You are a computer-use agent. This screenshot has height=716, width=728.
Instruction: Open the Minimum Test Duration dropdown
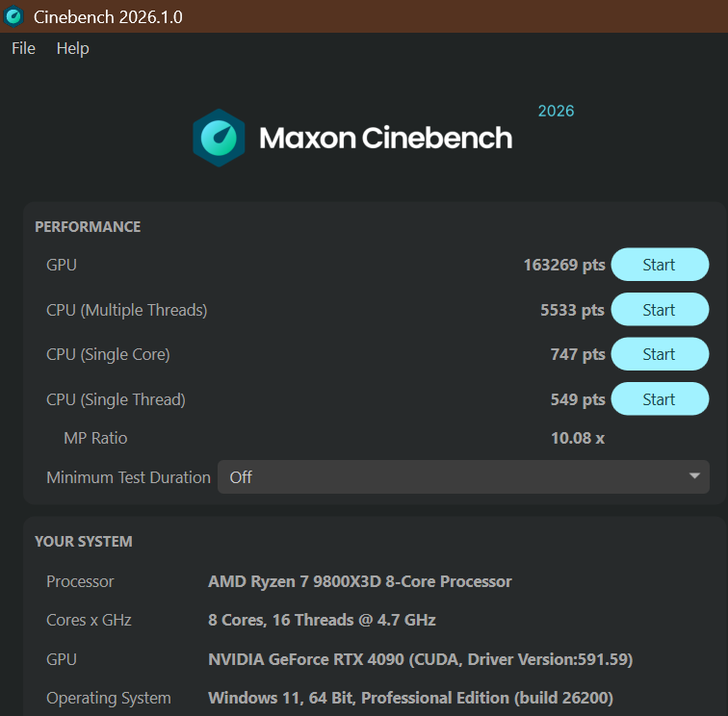463,477
